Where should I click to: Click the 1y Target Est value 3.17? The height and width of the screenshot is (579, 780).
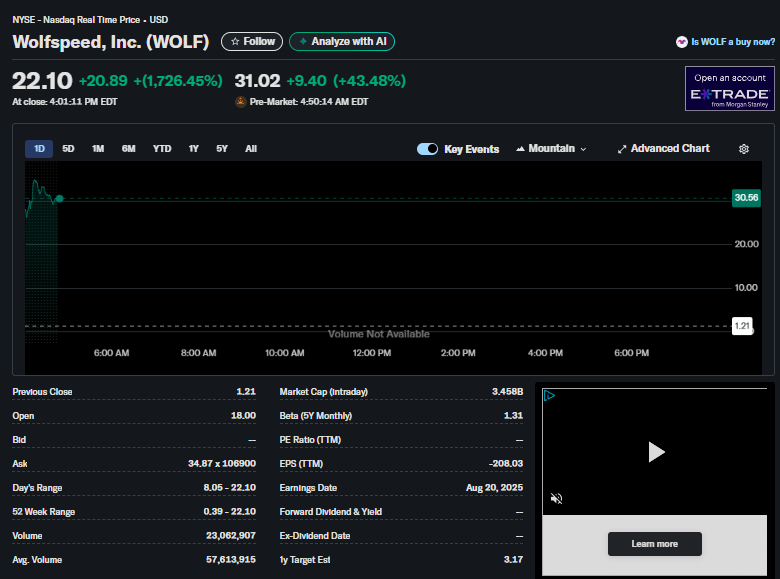tap(513, 560)
